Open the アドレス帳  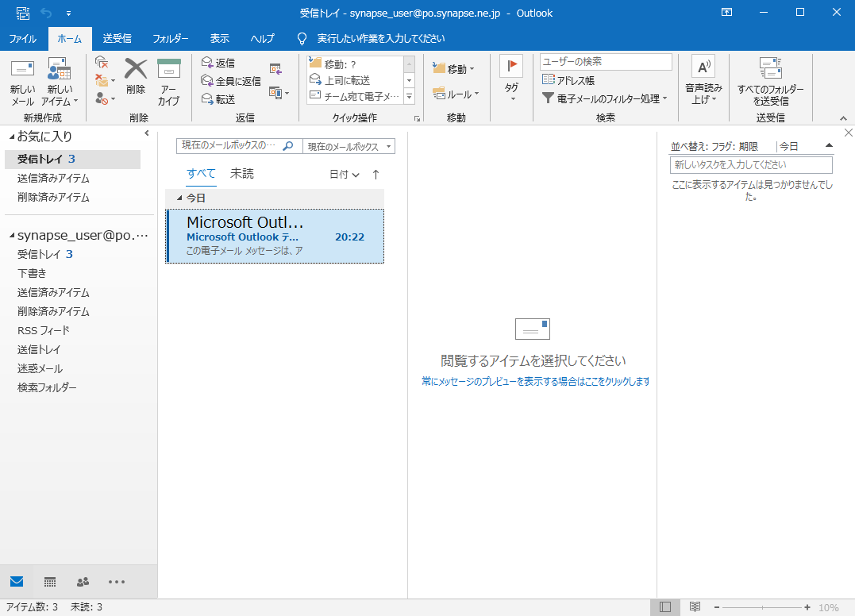[x=568, y=80]
